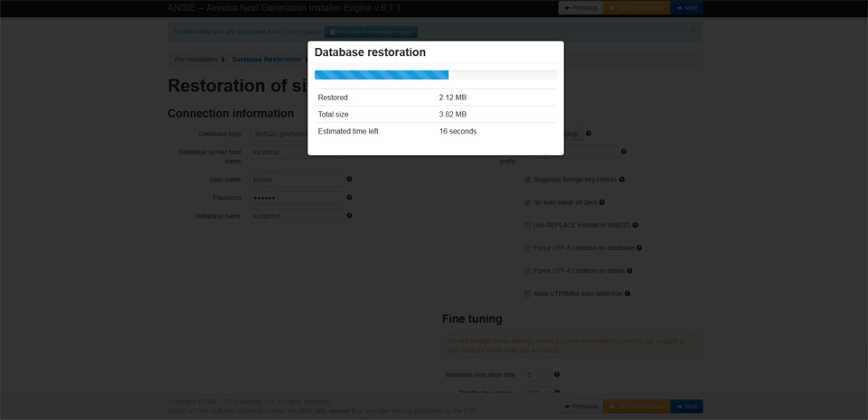Open the Read the documentation page button
This screenshot has width=868, height=420.
(x=371, y=32)
